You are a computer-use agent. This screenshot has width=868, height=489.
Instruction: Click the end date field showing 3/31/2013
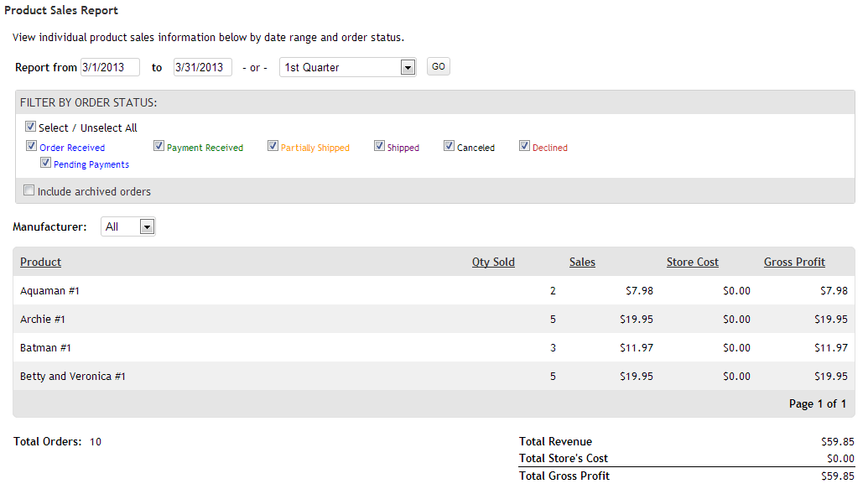point(202,67)
